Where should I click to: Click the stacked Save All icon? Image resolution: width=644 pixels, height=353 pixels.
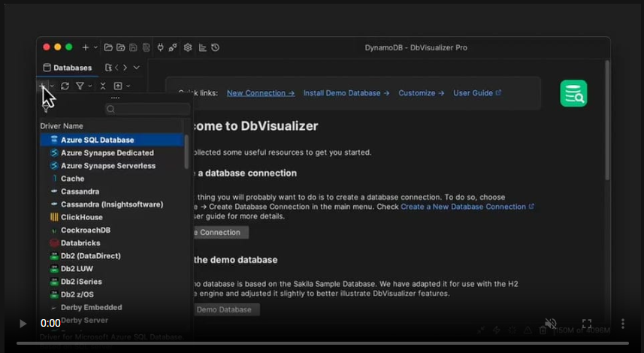(x=147, y=47)
